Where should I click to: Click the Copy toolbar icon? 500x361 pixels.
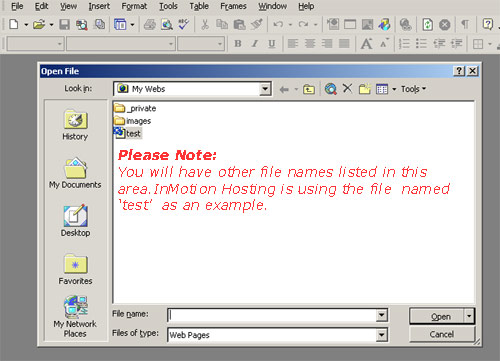(x=222, y=25)
